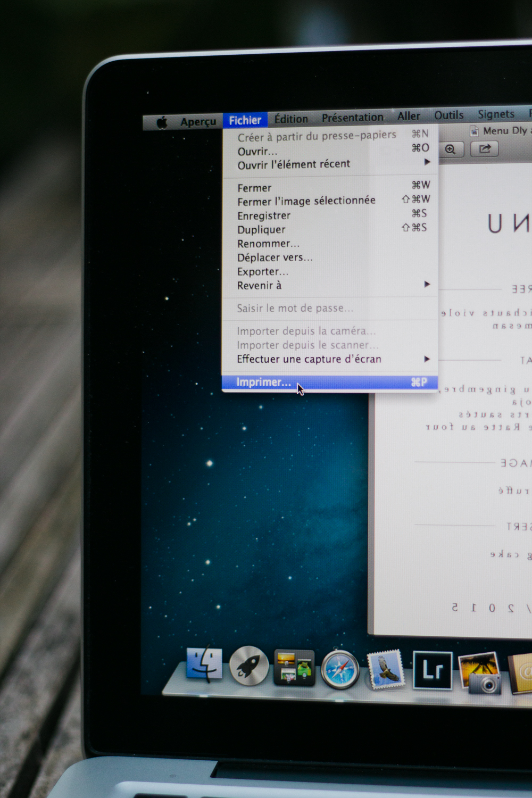The height and width of the screenshot is (798, 532).
Task: Open the Présentation menu
Action: (x=352, y=117)
